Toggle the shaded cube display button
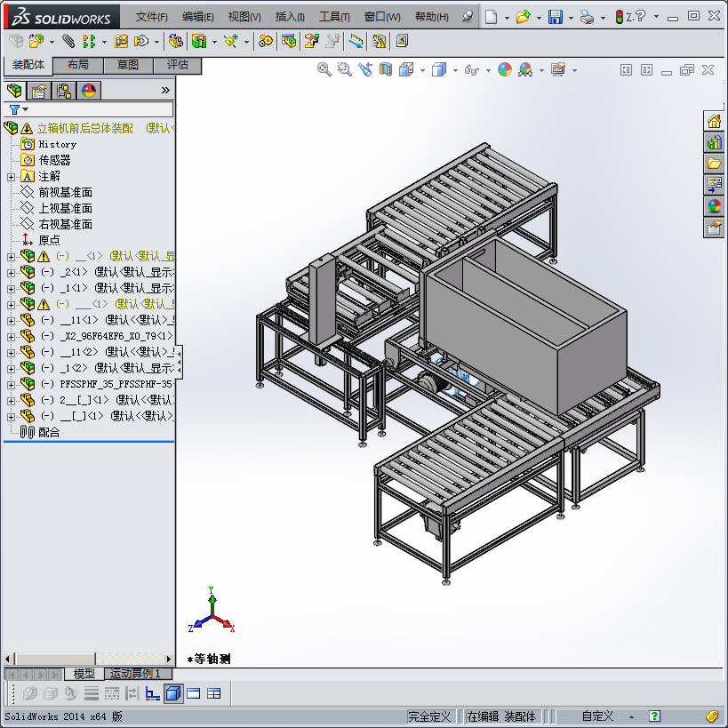The height and width of the screenshot is (728, 728). pos(173,693)
